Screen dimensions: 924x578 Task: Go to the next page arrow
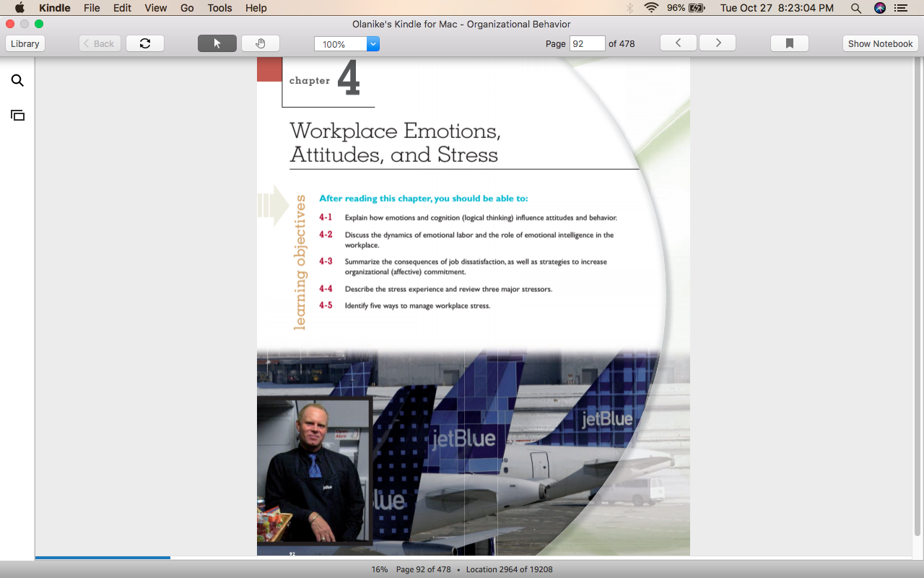(718, 43)
